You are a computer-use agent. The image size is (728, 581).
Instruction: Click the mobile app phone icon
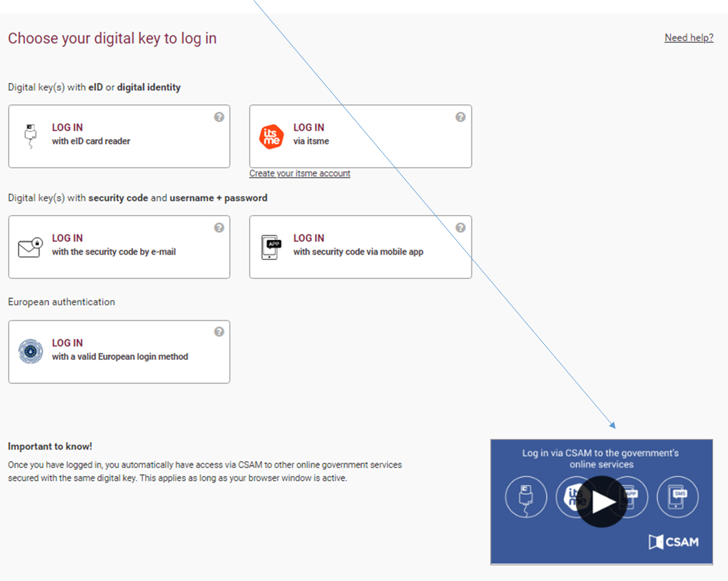tap(271, 247)
